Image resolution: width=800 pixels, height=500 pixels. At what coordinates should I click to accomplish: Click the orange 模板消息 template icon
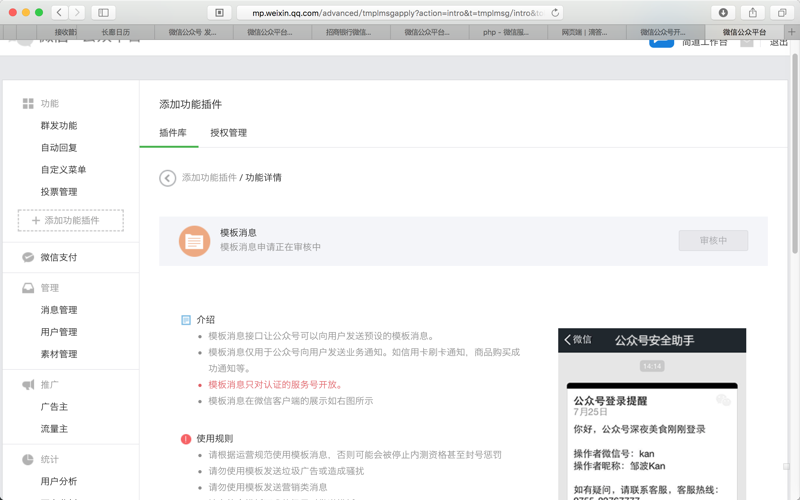tap(194, 241)
